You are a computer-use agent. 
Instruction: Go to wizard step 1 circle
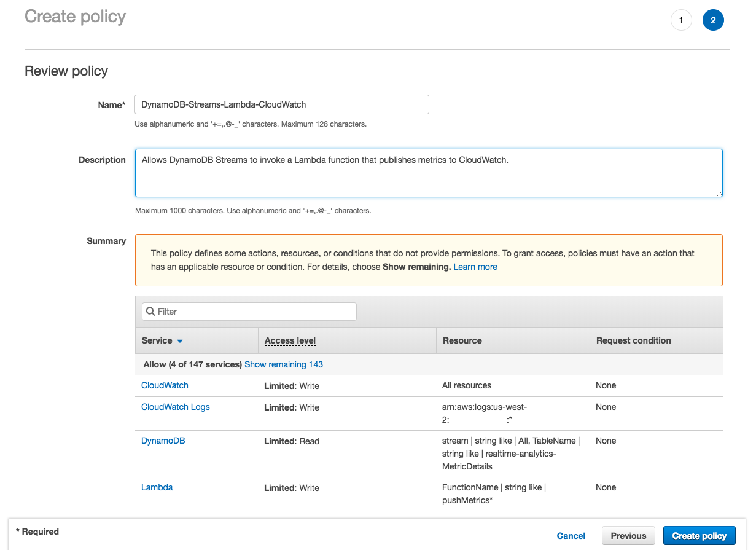[x=681, y=20]
